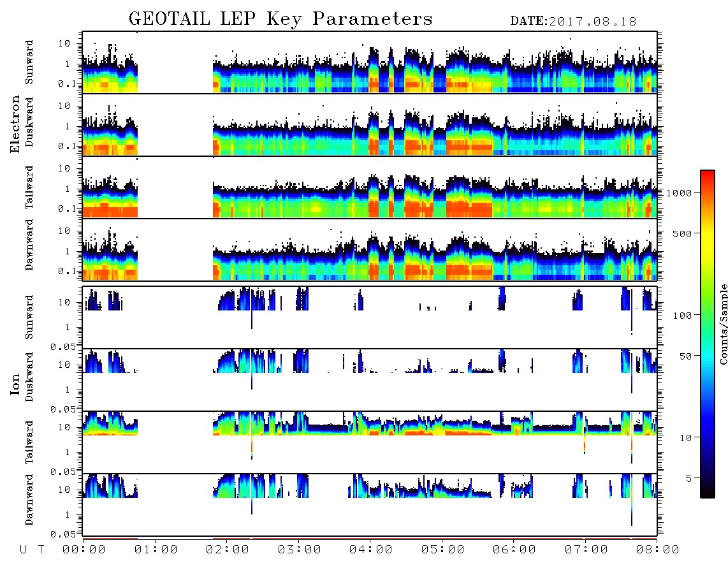Click the "GEOTAIL LEP Key Parameters" title
This screenshot has width=728, height=561.
280,19
